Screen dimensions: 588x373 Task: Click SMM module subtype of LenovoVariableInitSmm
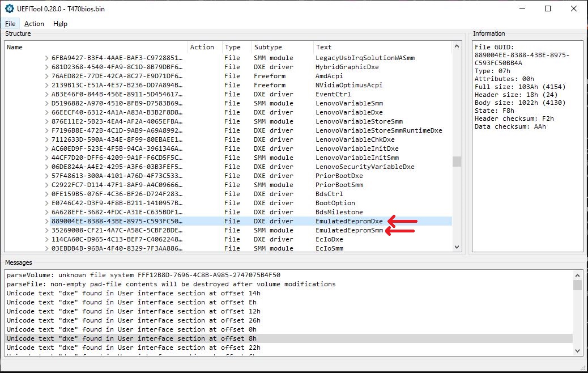tap(274, 158)
